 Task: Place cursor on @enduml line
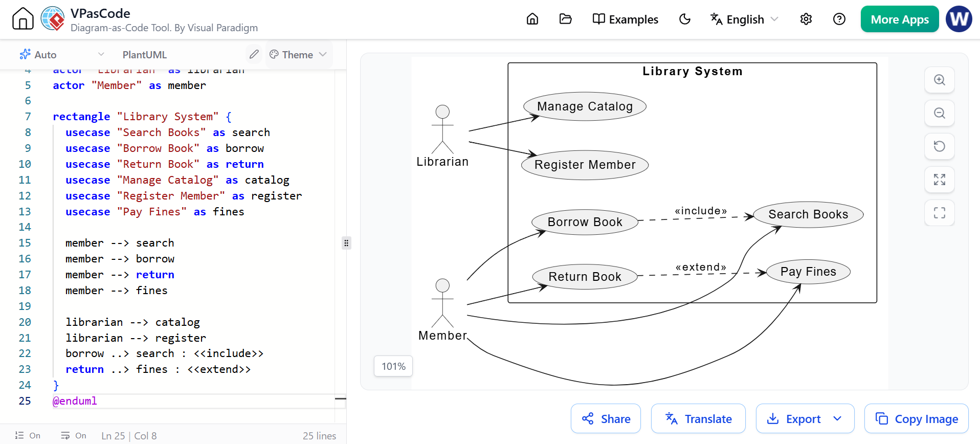75,401
